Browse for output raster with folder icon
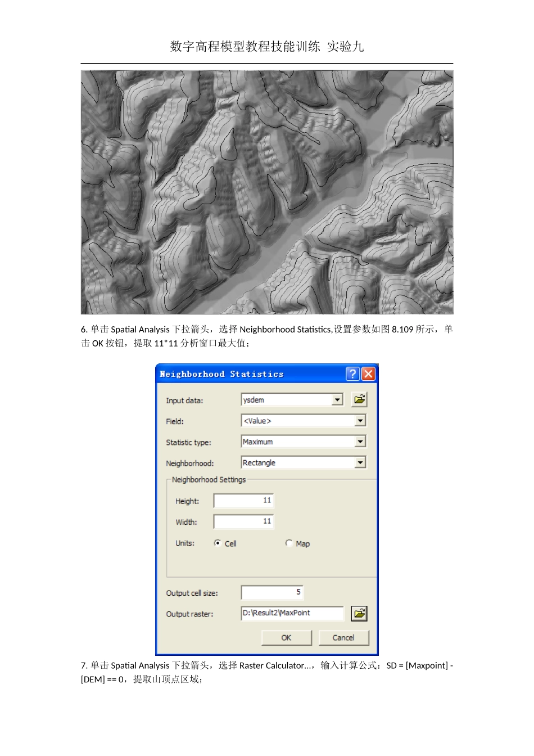This screenshot has height=756, width=534. tap(359, 614)
